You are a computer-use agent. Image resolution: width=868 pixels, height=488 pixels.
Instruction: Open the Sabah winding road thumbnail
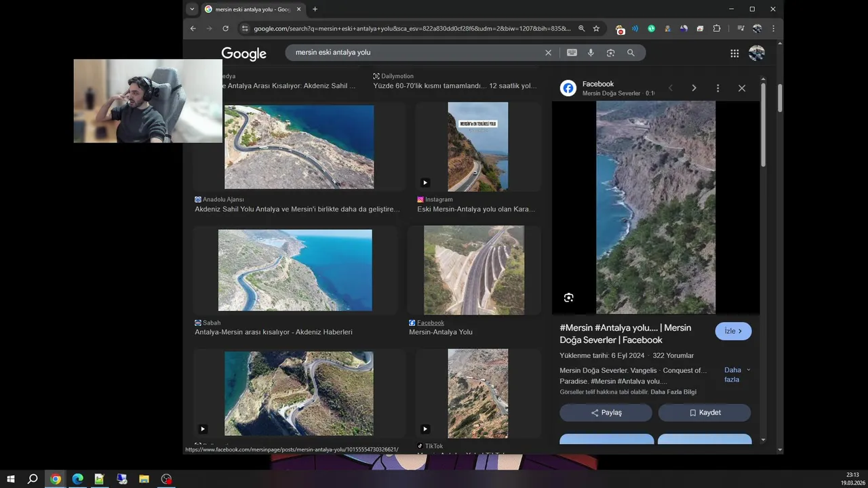point(295,270)
